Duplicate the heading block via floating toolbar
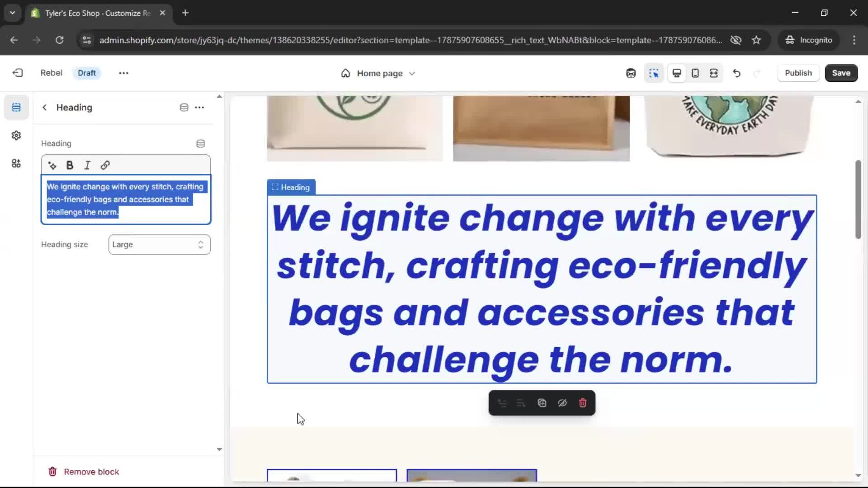This screenshot has height=488, width=868. pyautogui.click(x=542, y=403)
